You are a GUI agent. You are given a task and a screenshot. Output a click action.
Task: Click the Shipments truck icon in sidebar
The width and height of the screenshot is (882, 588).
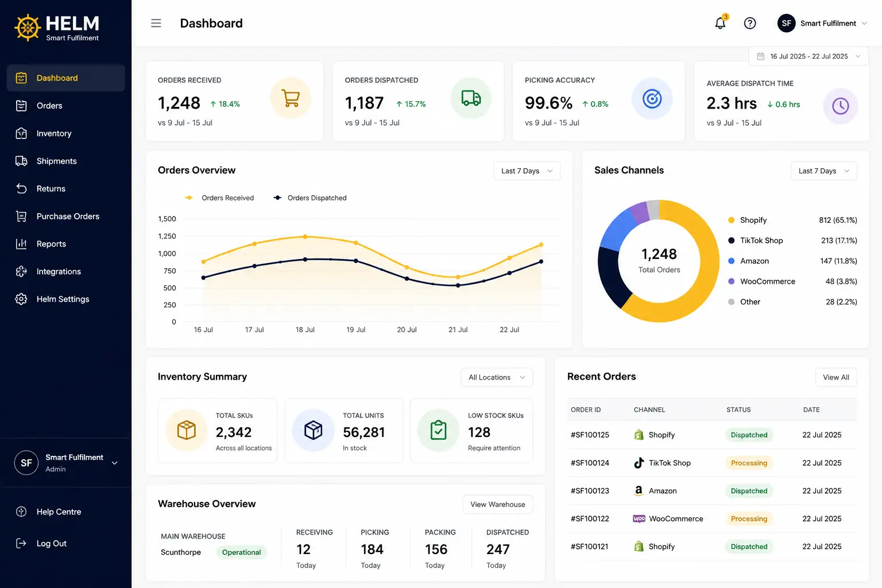click(21, 161)
